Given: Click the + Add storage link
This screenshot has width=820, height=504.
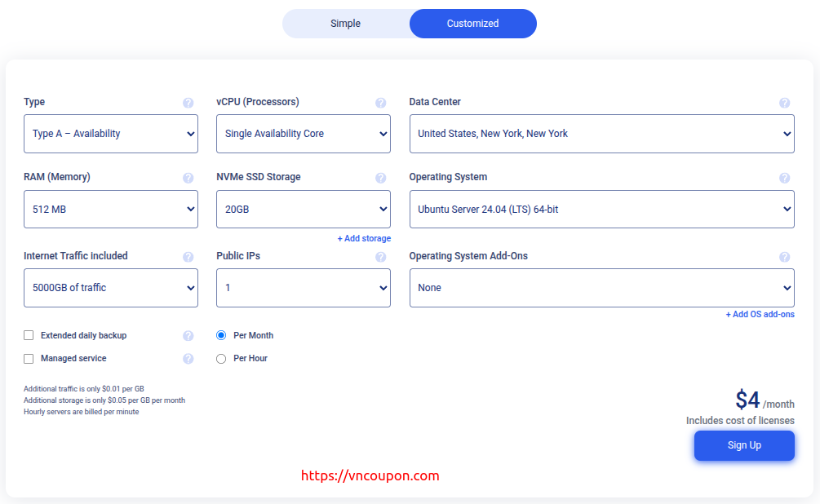Looking at the screenshot, I should tap(364, 239).
